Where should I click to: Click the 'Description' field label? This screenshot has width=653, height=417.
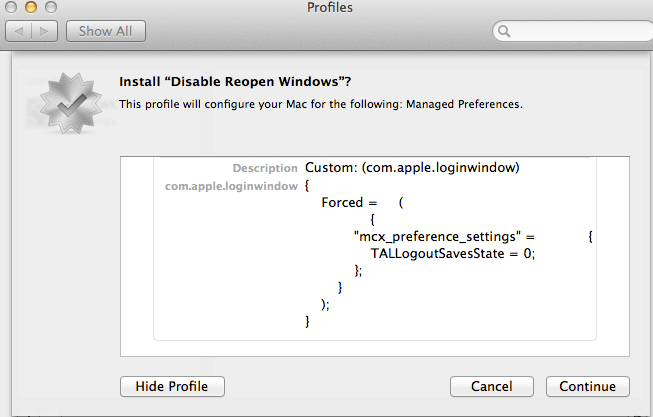(265, 168)
